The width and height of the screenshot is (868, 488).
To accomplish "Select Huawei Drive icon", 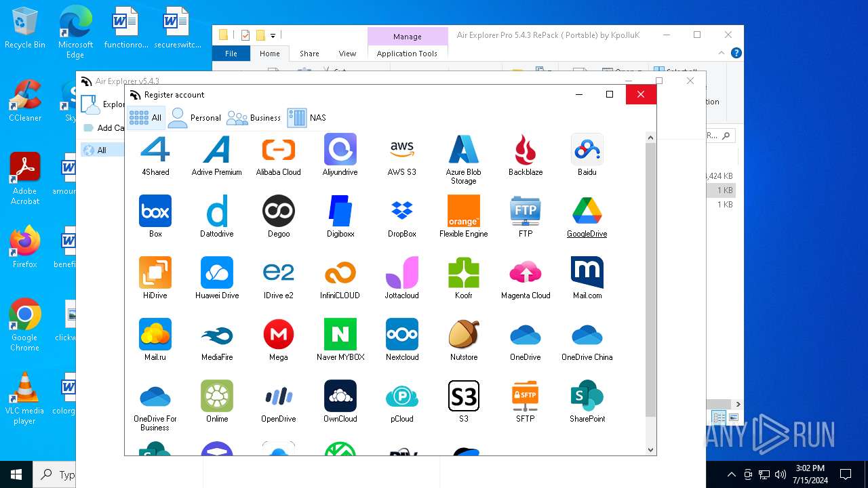I will point(217,279).
